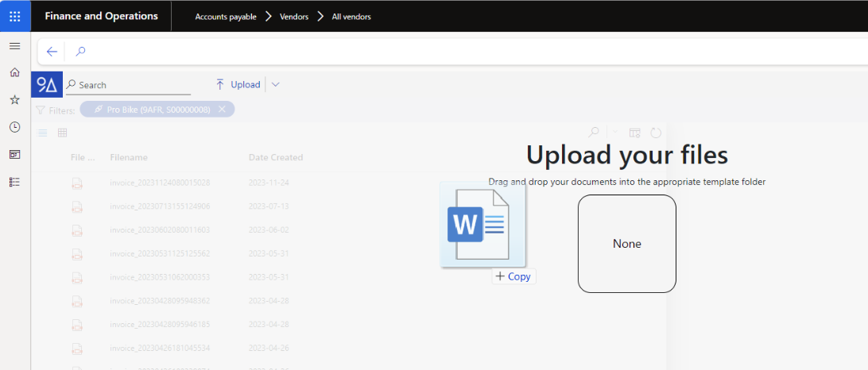Click the blue 9A logo tile
The width and height of the screenshot is (868, 370).
47,85
